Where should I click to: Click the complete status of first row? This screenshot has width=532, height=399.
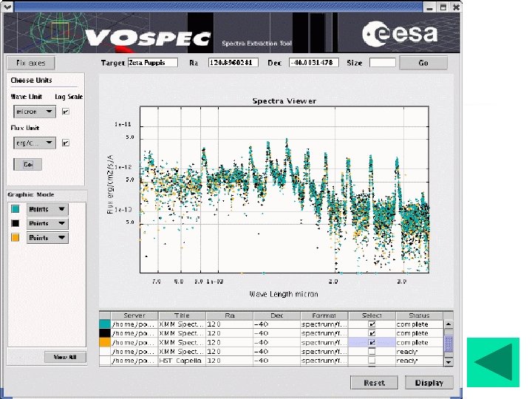[420, 324]
